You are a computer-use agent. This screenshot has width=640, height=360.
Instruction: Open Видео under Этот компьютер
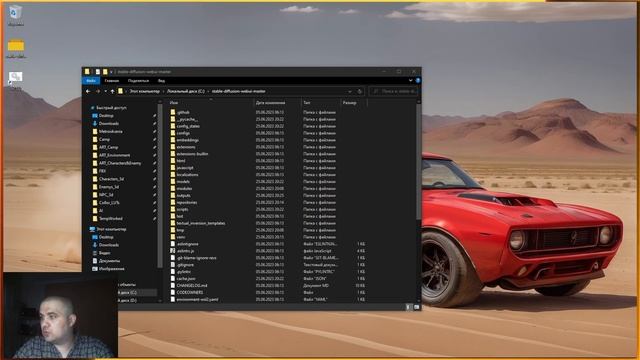pos(104,253)
